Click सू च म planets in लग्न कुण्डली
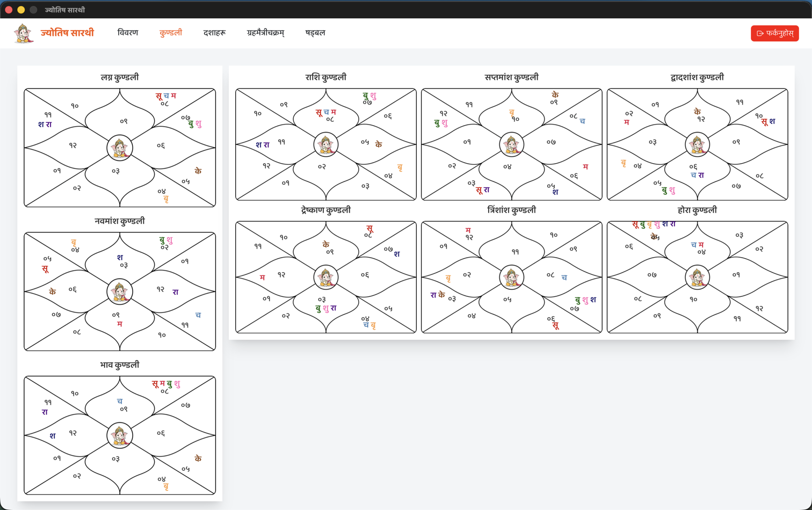Screen dimensions: 812x510 tap(166, 96)
